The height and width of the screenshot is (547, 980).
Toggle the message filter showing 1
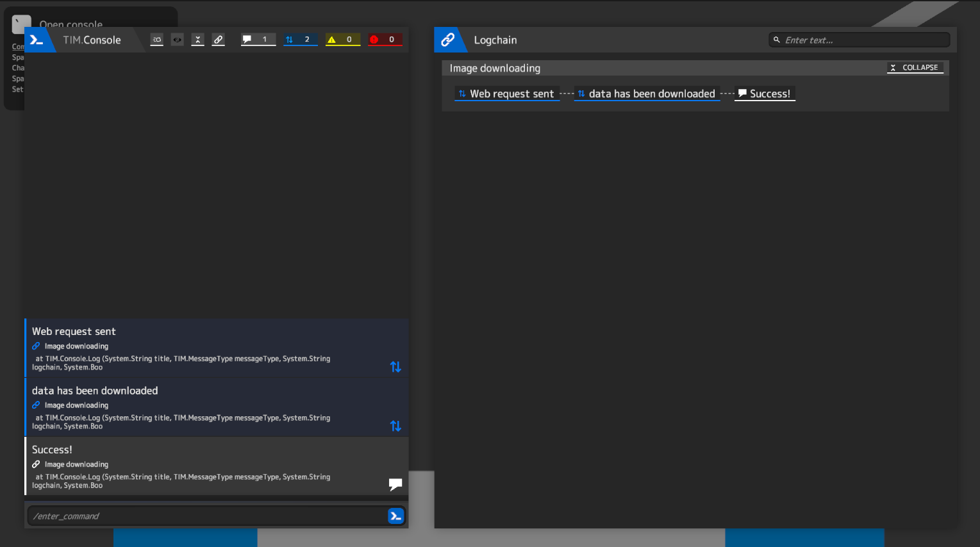click(x=258, y=40)
